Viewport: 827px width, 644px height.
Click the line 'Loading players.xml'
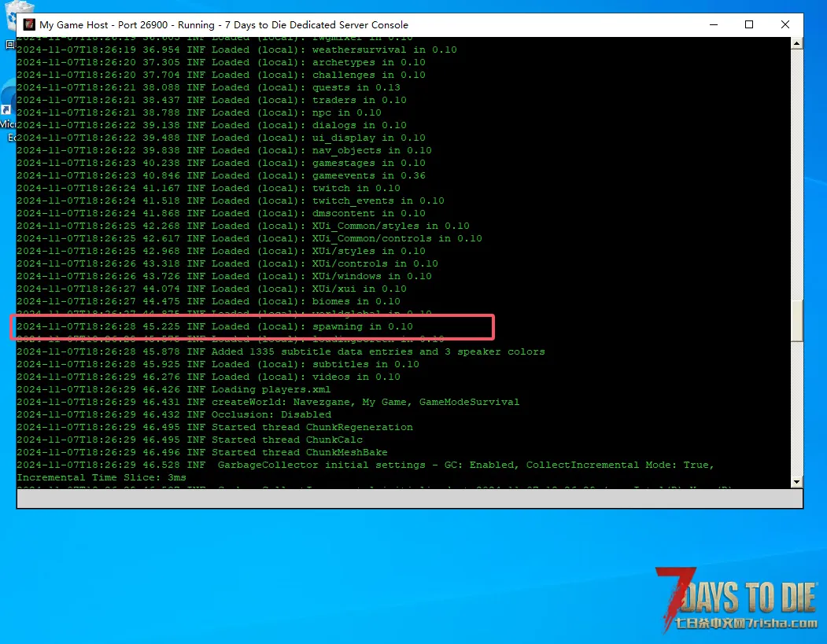(174, 389)
